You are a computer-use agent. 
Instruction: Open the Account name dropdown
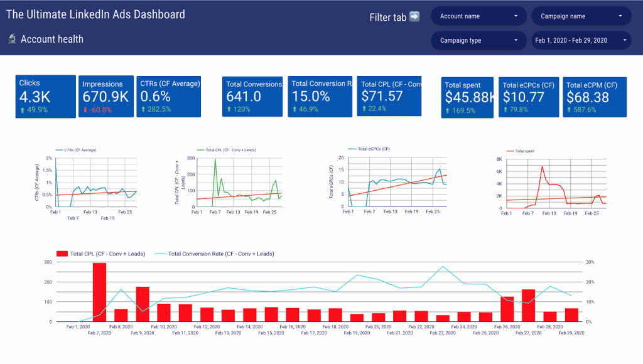(478, 16)
